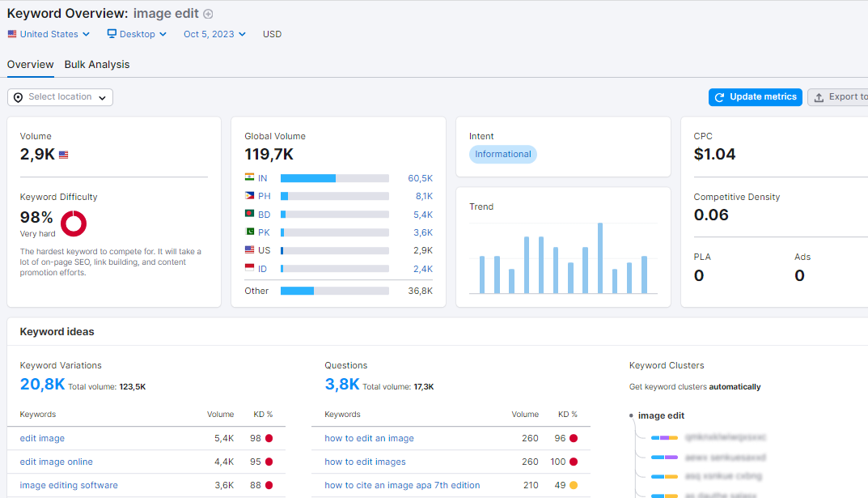
Task: Open the United States country dropdown
Action: [49, 34]
